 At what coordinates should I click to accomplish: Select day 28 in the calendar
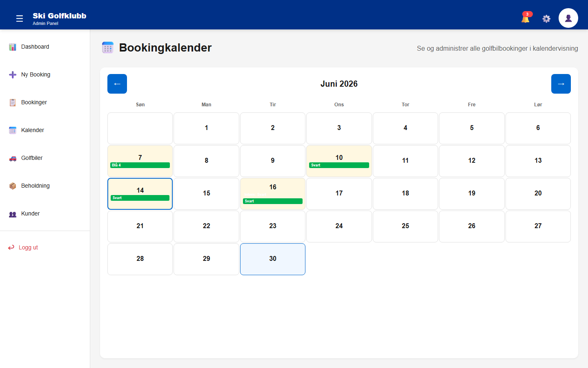(140, 259)
